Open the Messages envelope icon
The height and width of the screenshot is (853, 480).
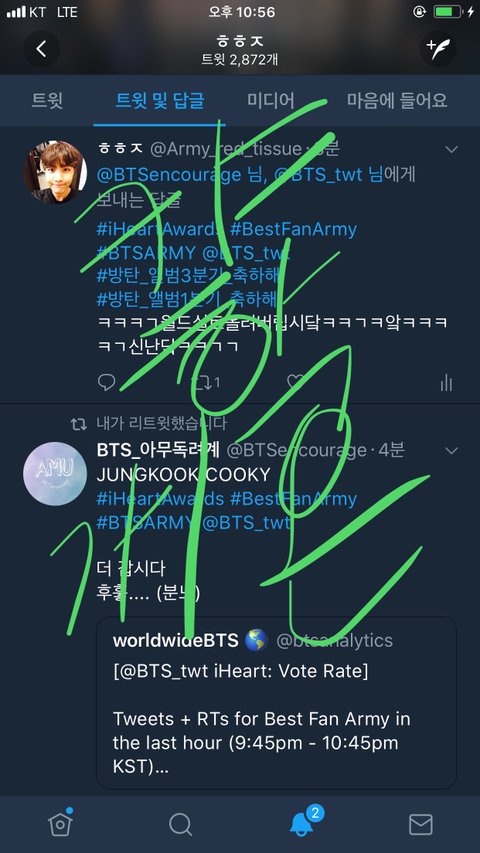[x=421, y=825]
